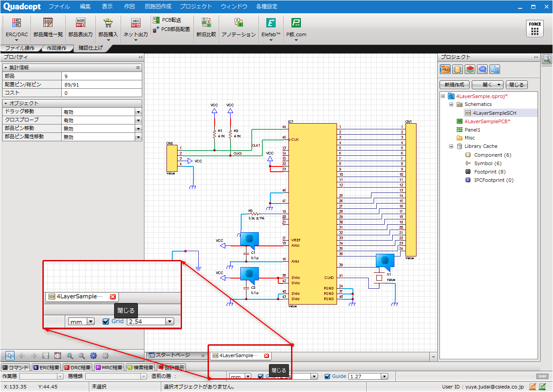Click the PRJ project view icon
553x392 pixels.
(445, 69)
